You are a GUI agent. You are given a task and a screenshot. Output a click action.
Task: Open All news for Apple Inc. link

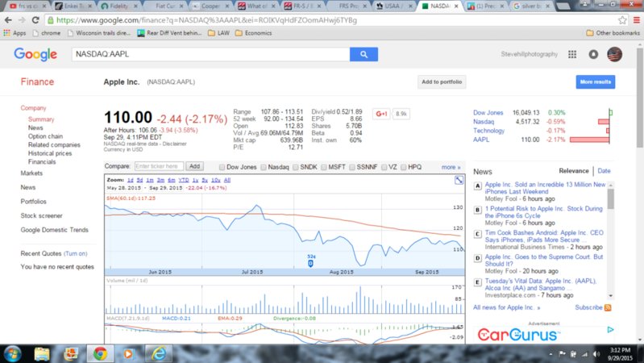pos(506,307)
